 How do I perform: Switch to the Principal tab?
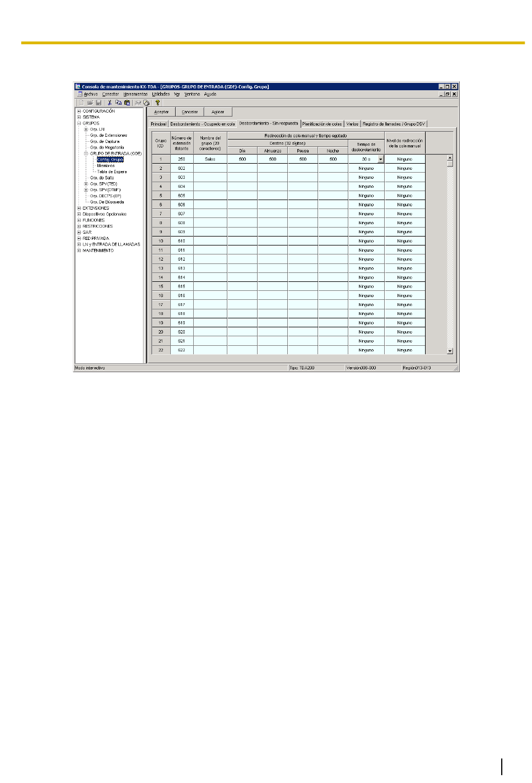tap(158, 124)
